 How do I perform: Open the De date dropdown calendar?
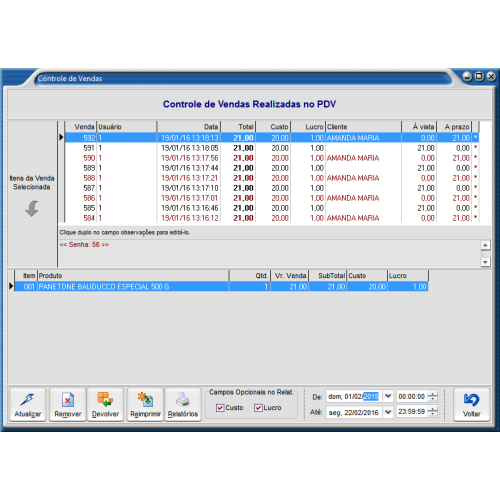[388, 396]
